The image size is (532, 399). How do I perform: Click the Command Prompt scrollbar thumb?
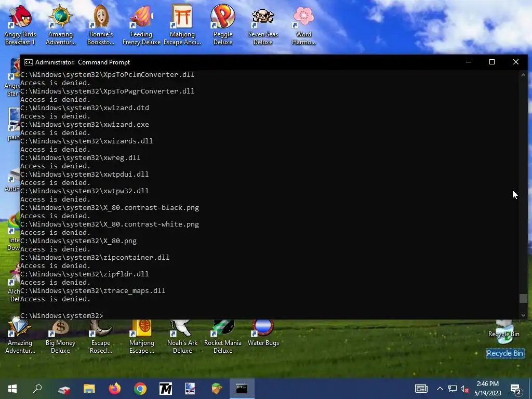click(x=523, y=298)
